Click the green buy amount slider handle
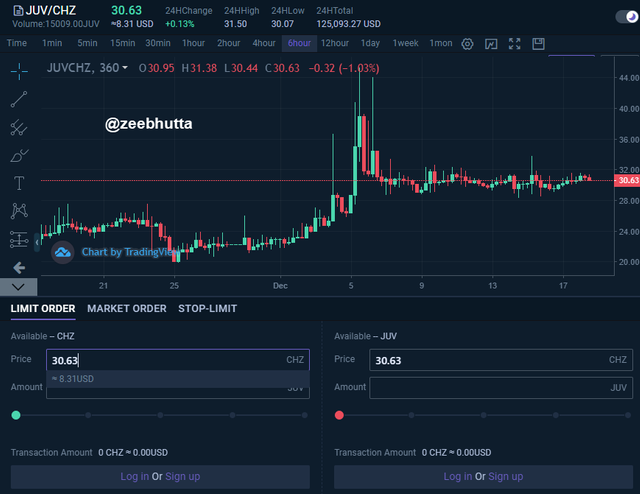This screenshot has height=494, width=640. [16, 415]
